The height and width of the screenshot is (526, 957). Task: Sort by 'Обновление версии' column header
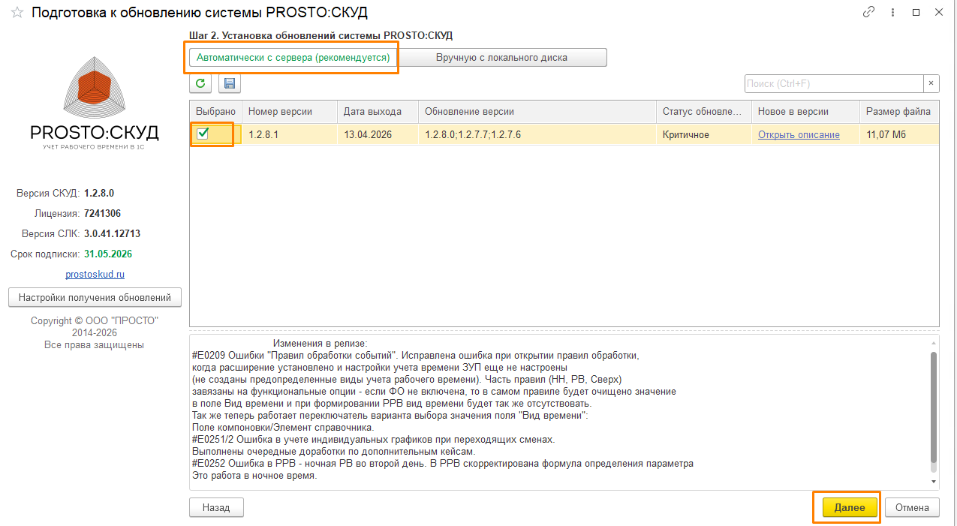[537, 112]
